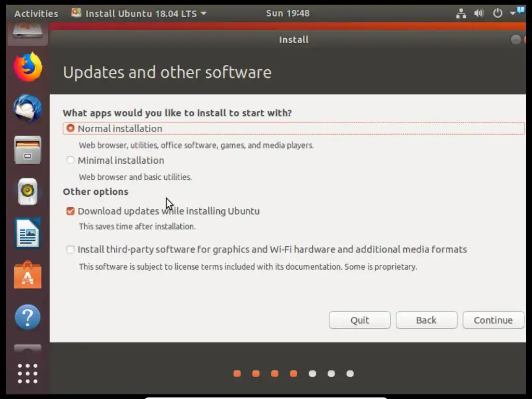This screenshot has height=399, width=532.
Task: Open Ubuntu Software store icon
Action: pos(28,275)
